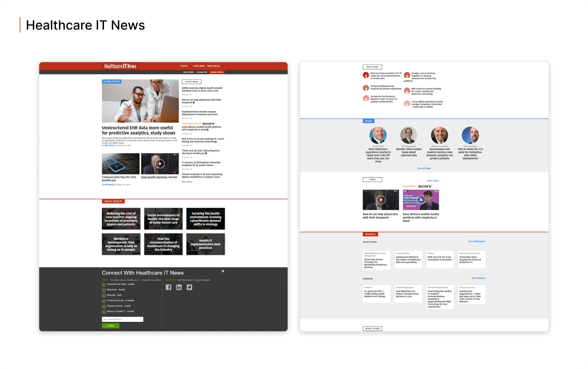Switch to Europe/UK edition
The height and width of the screenshot is (369, 588).
coord(202,72)
